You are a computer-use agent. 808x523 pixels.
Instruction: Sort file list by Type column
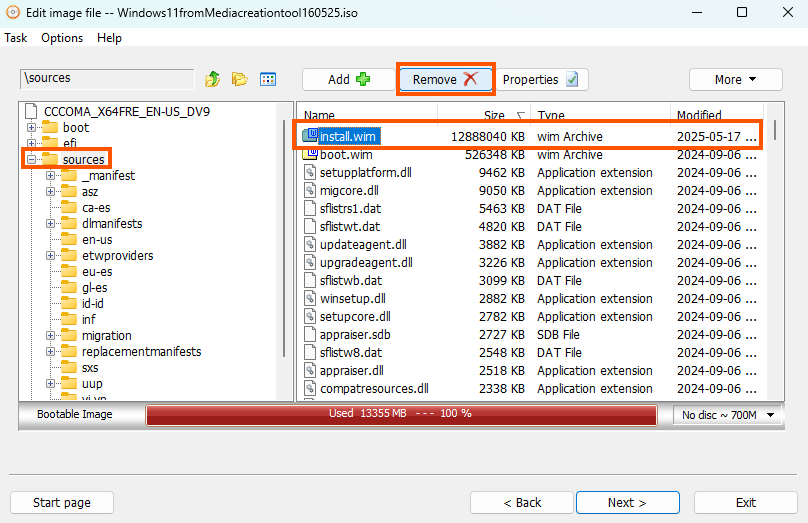point(551,115)
